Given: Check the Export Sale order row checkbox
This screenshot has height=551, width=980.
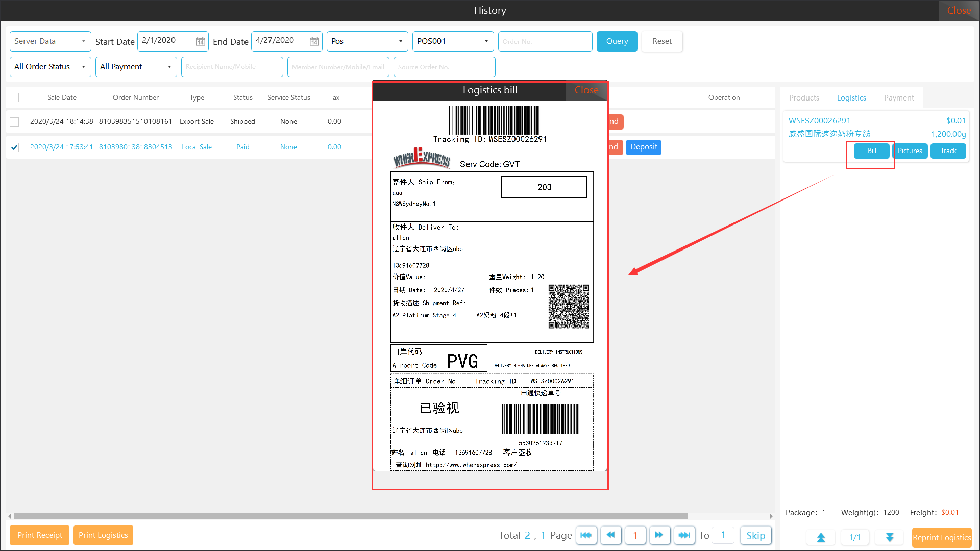Looking at the screenshot, I should pos(14,122).
